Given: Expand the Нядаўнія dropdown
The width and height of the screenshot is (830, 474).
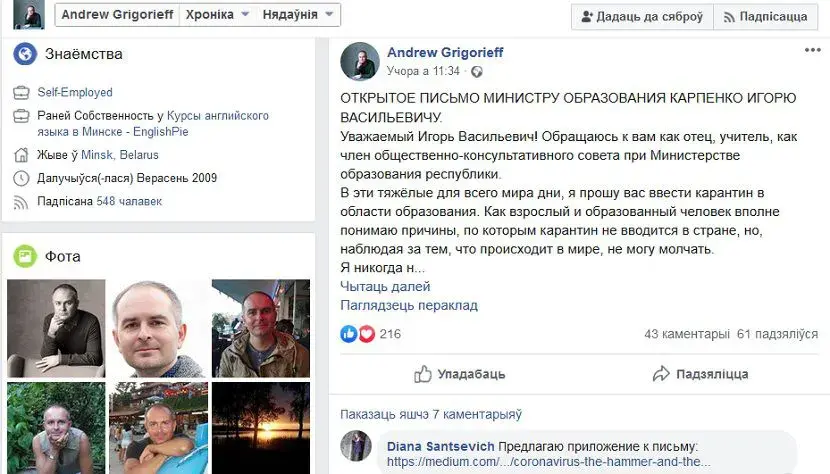Looking at the screenshot, I should [297, 15].
